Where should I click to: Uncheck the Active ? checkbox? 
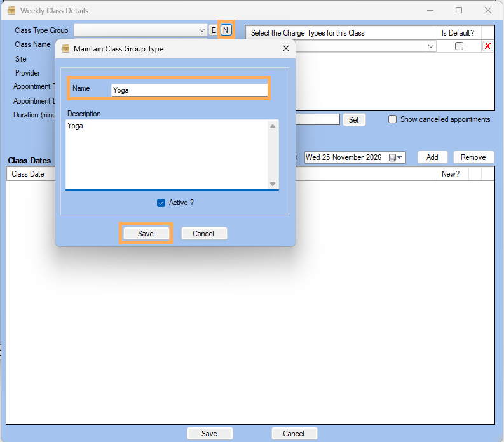(161, 203)
